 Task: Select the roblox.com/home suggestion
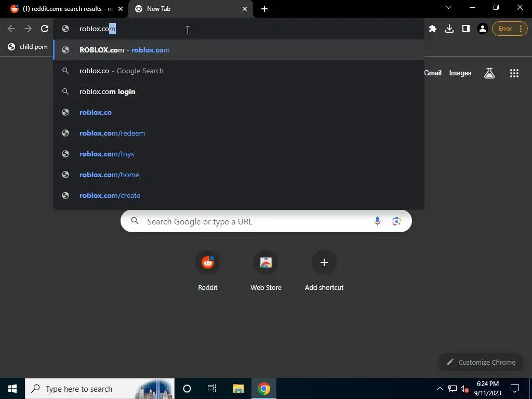click(238, 175)
